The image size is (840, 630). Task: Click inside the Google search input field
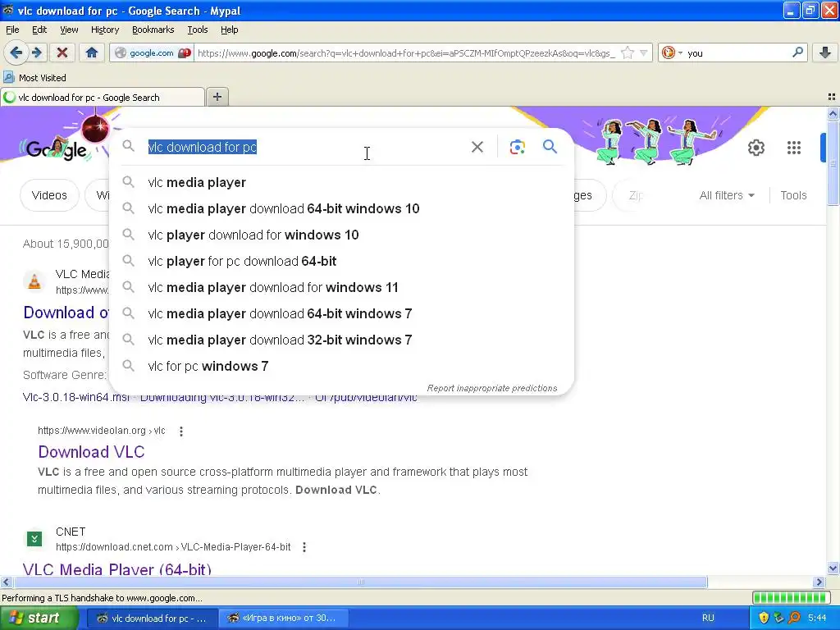(x=305, y=147)
